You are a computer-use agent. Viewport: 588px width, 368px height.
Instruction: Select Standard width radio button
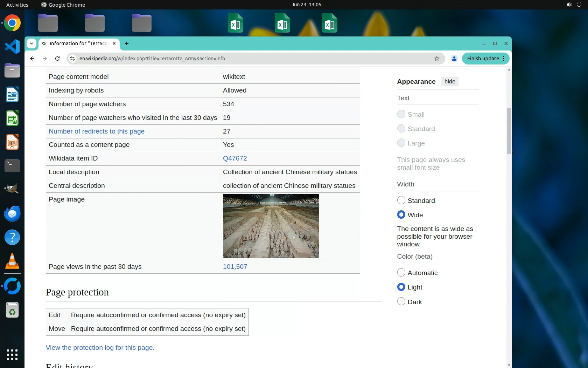[x=401, y=200]
